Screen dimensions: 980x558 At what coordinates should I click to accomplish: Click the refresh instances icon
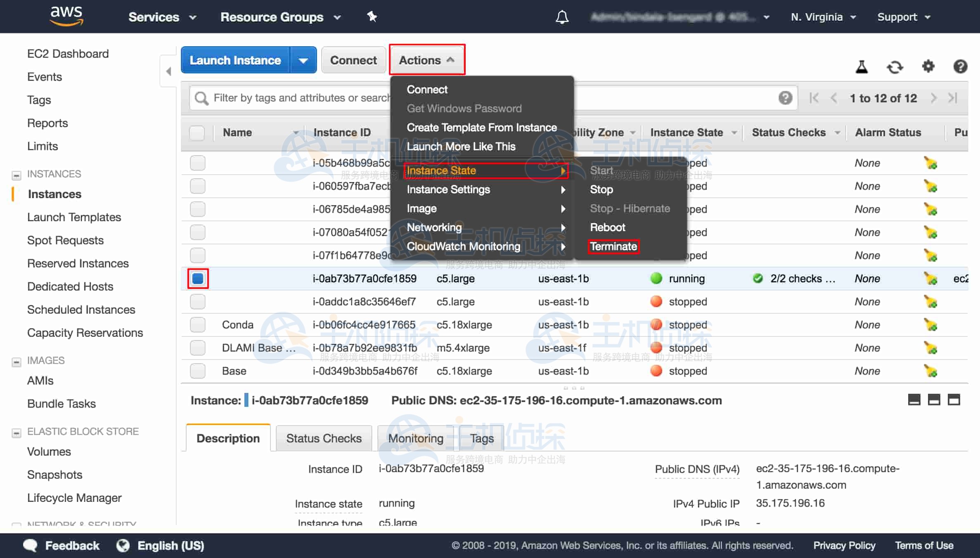coord(895,67)
